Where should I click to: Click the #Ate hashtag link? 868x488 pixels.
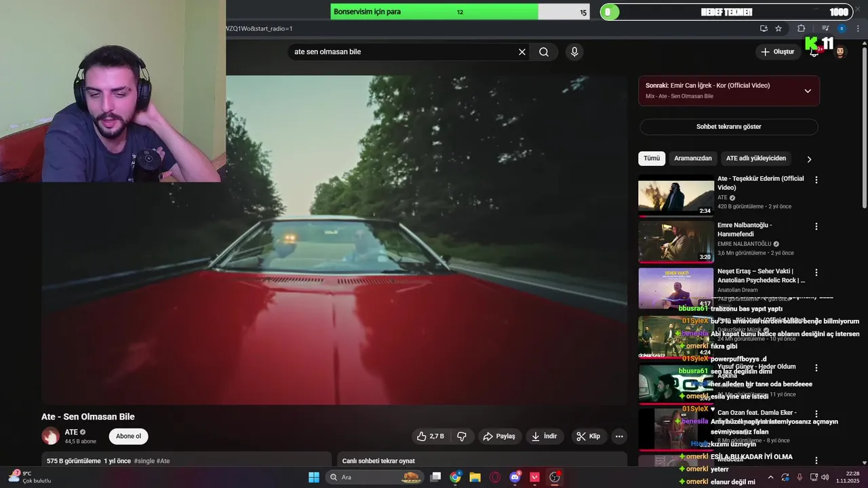point(163,461)
